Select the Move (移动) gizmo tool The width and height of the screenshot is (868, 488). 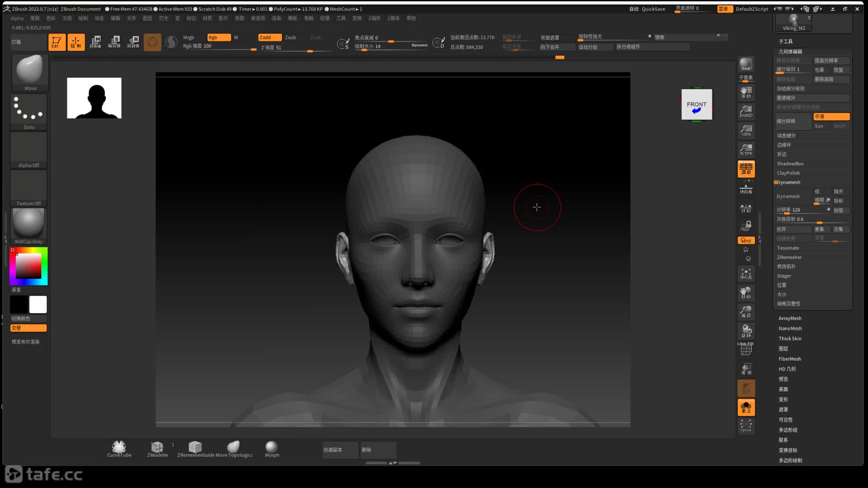pyautogui.click(x=95, y=42)
